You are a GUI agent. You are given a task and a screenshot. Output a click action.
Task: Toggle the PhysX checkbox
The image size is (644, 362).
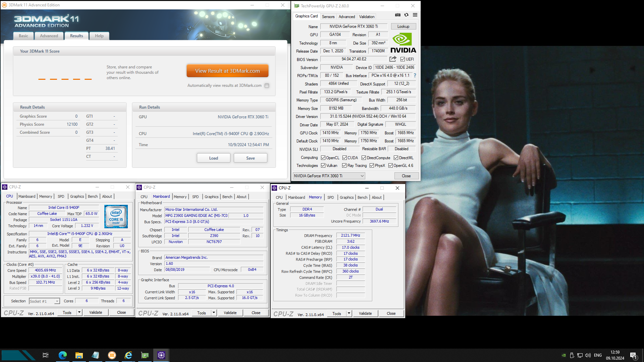point(372,166)
